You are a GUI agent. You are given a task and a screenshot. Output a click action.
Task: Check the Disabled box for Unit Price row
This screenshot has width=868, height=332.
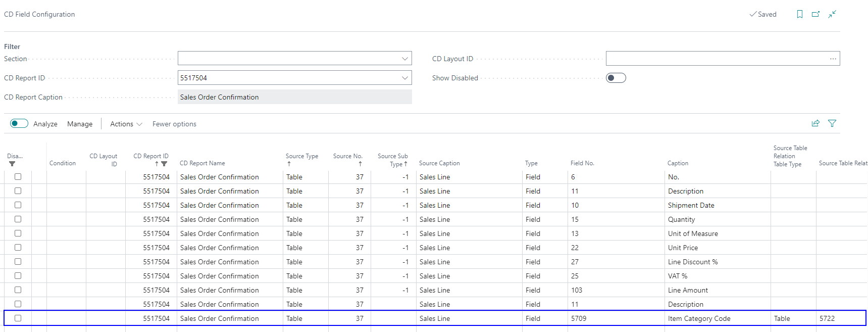18,248
